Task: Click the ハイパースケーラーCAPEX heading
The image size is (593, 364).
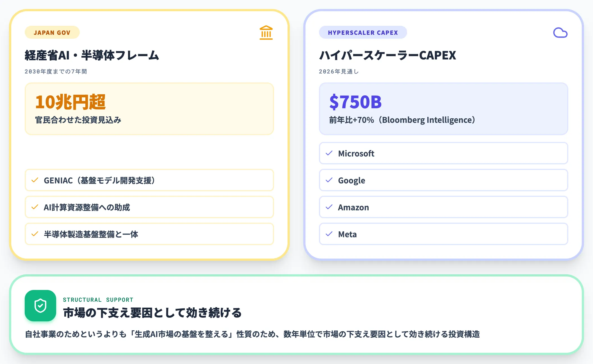Action: click(x=387, y=55)
